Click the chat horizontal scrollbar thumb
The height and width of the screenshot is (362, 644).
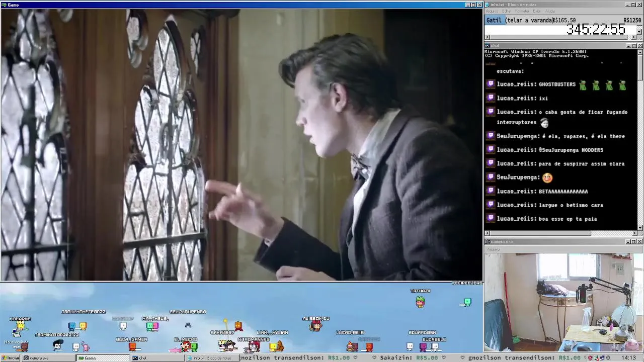540,233
